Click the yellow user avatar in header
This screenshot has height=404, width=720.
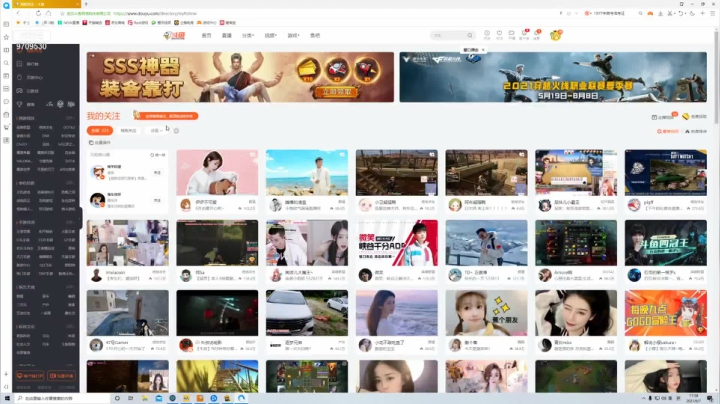(x=556, y=35)
